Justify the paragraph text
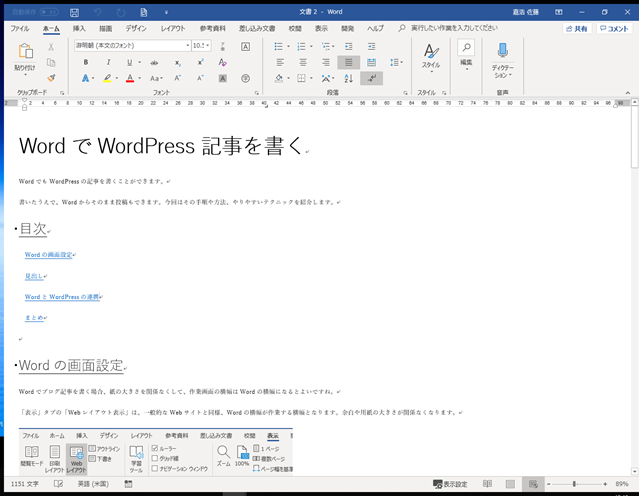 click(348, 62)
